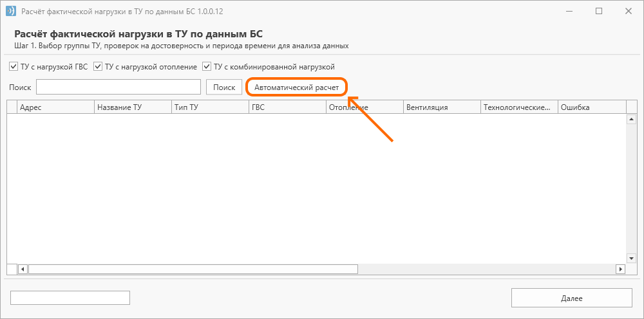The width and height of the screenshot is (644, 319).
Task: Click the horizontal scrollbar right arrow
Action: click(620, 269)
